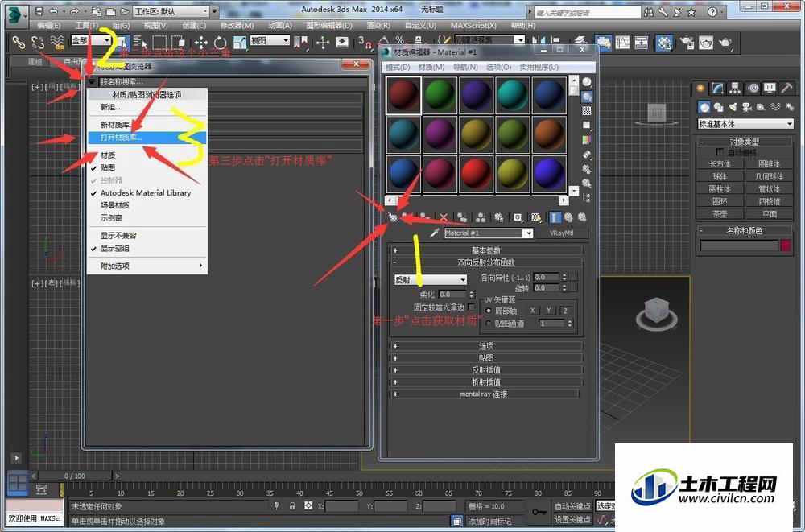Click the 自动关键点 button
Viewport: 805px width, 532px height.
click(572, 506)
